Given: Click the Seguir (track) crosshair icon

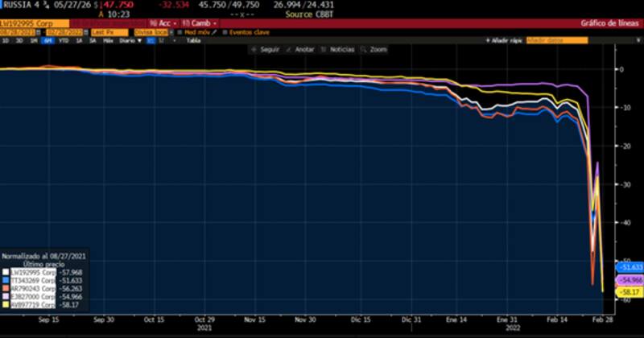Looking at the screenshot, I should pyautogui.click(x=256, y=49).
